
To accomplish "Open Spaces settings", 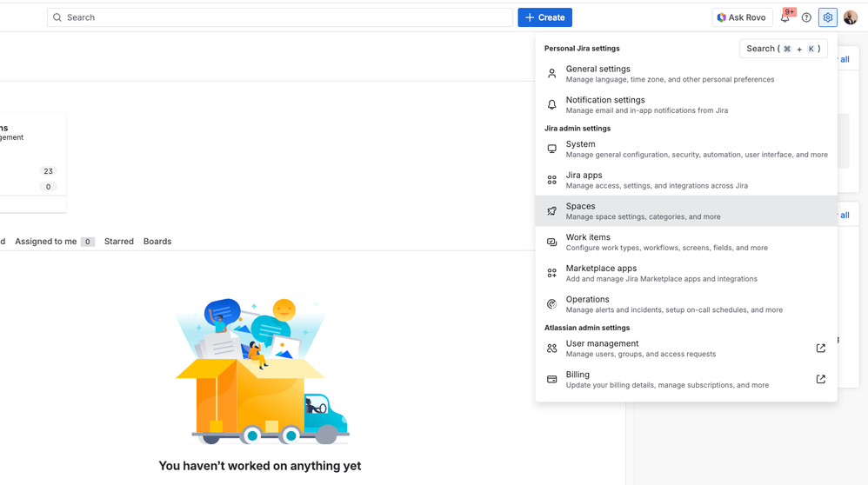I will click(x=686, y=210).
